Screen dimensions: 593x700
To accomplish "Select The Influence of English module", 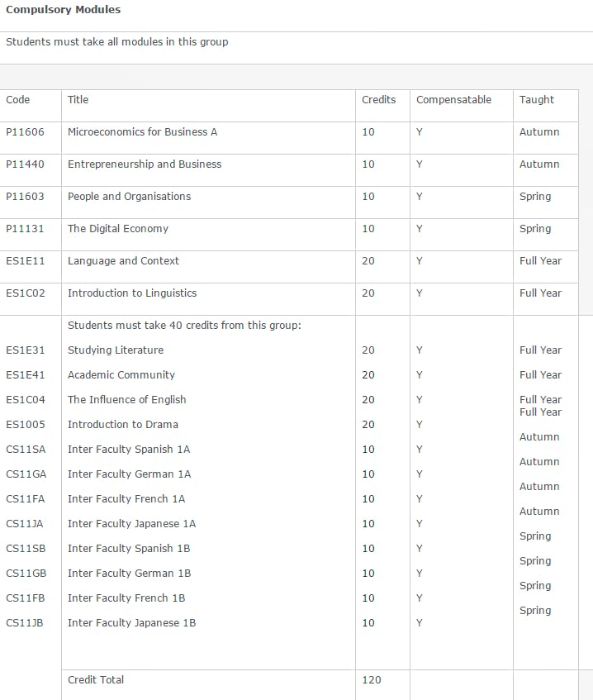I will (126, 400).
